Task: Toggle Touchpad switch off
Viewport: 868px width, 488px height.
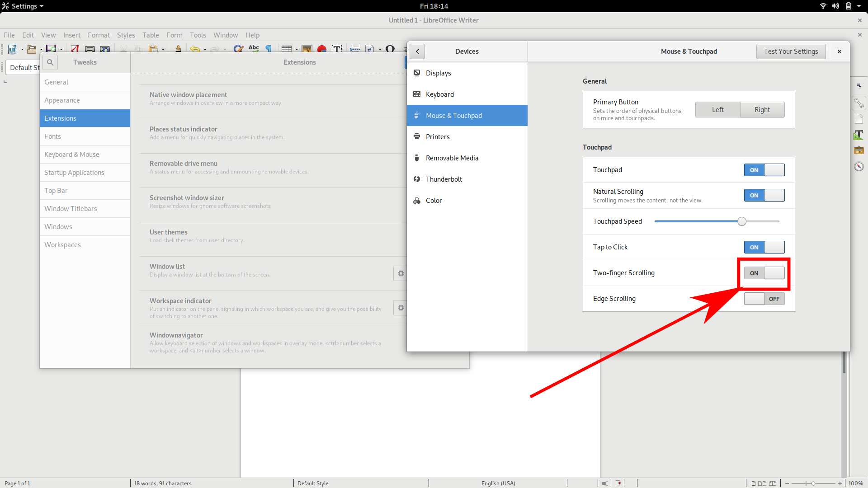Action: pos(764,170)
